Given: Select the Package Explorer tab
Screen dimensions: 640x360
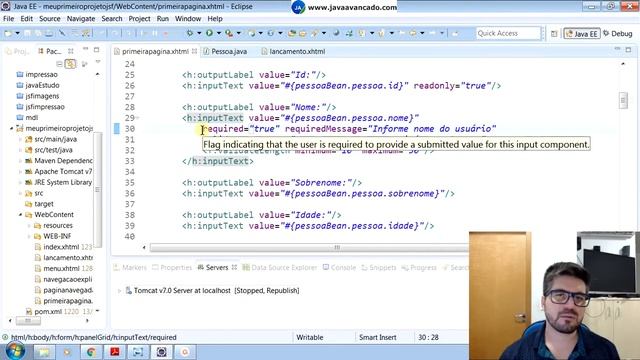Looking at the screenshot, I should 50,51.
